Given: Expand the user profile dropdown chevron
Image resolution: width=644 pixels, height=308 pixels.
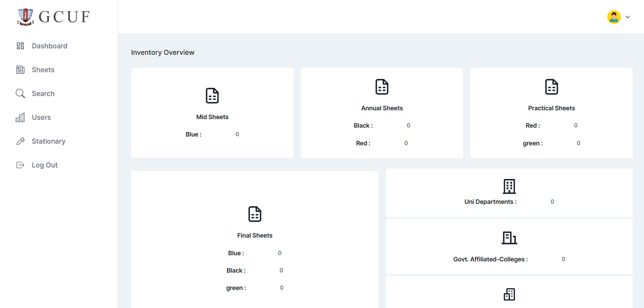Looking at the screenshot, I should (627, 17).
